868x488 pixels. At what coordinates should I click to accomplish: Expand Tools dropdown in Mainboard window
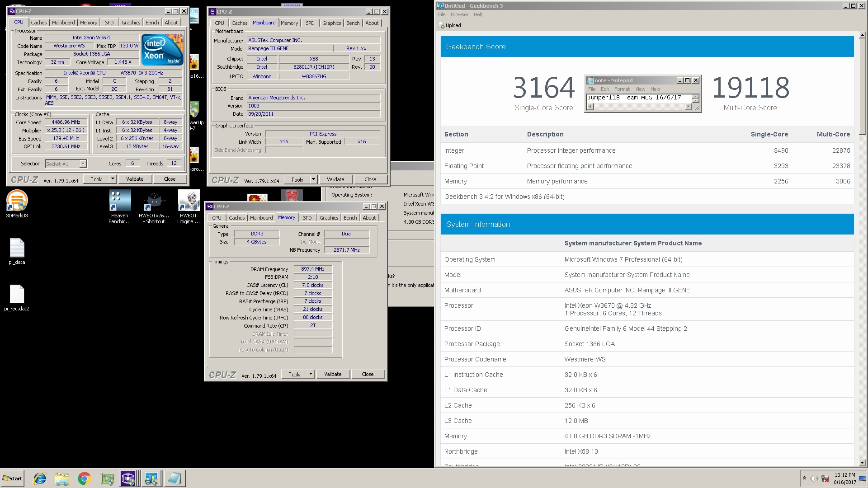(x=313, y=179)
